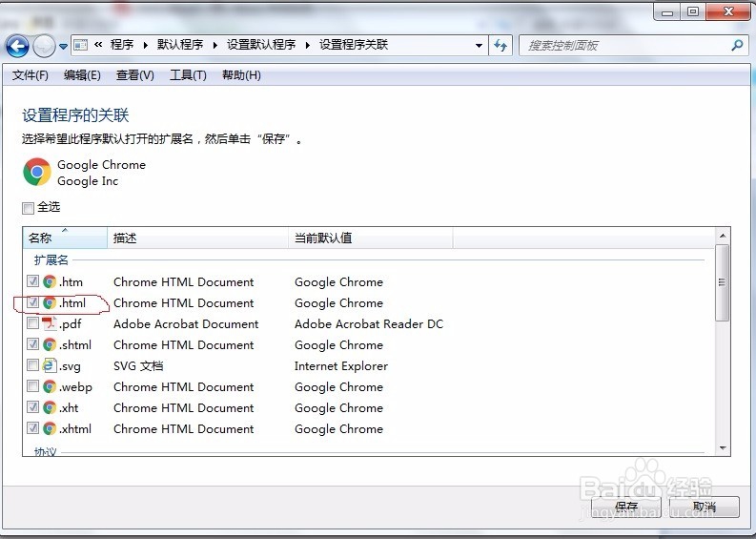This screenshot has width=756, height=539.
Task: Click the Adobe Acrobat Document description
Action: point(186,323)
